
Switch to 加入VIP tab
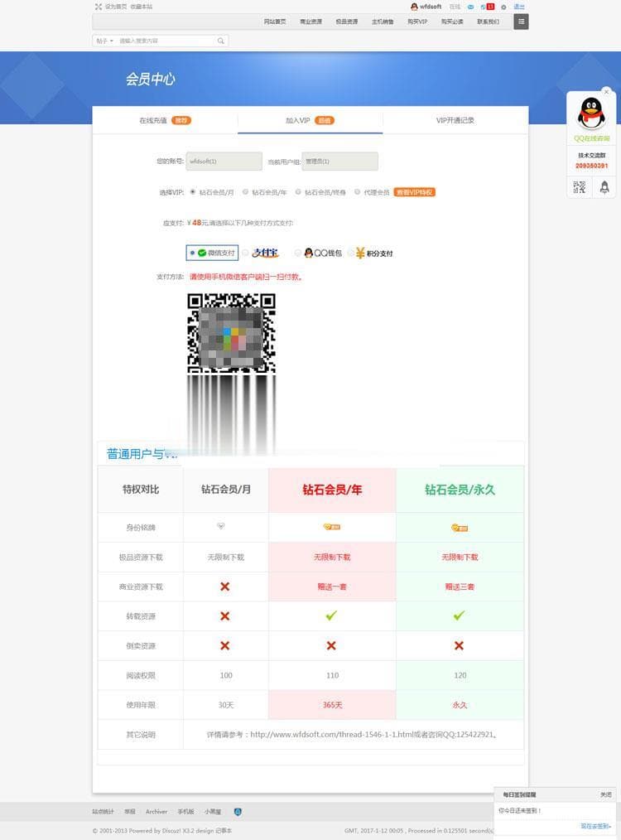click(310, 121)
